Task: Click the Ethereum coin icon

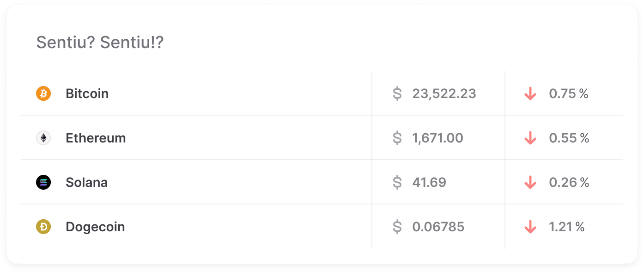Action: coord(43,138)
